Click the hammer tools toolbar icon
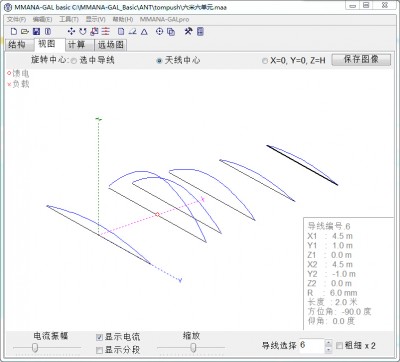Image resolution: width=400 pixels, height=362 pixels. (x=188, y=31)
